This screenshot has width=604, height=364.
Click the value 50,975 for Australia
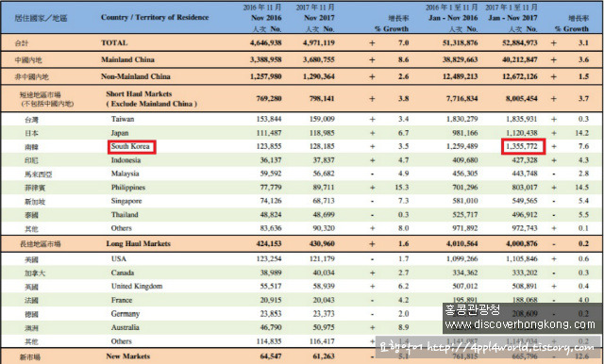pyautogui.click(x=324, y=327)
